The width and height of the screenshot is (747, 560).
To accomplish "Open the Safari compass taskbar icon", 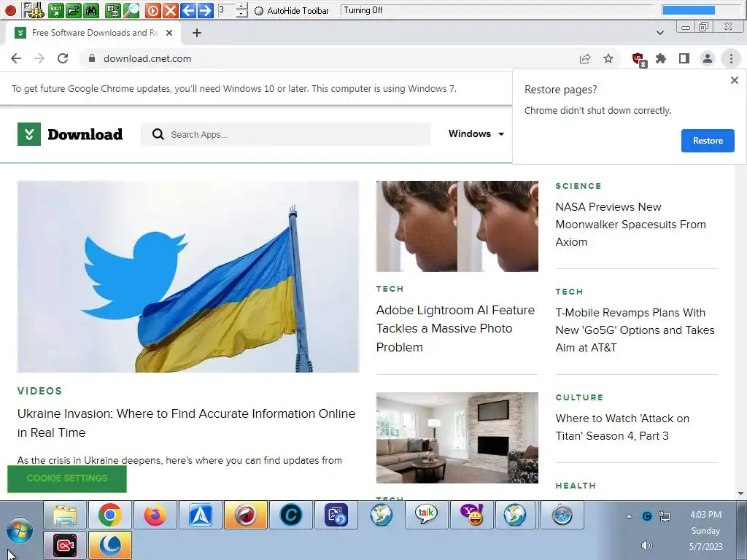I will [x=562, y=516].
